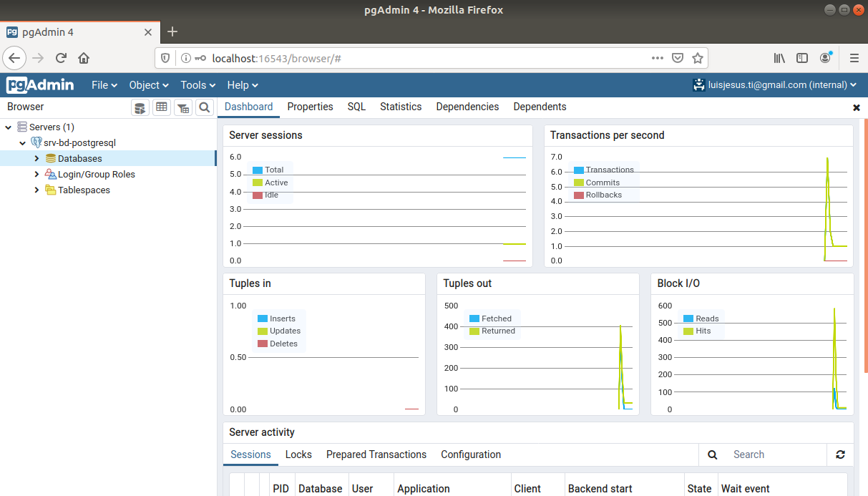
Task: Close the dashboard panel with X
Action: tap(857, 107)
